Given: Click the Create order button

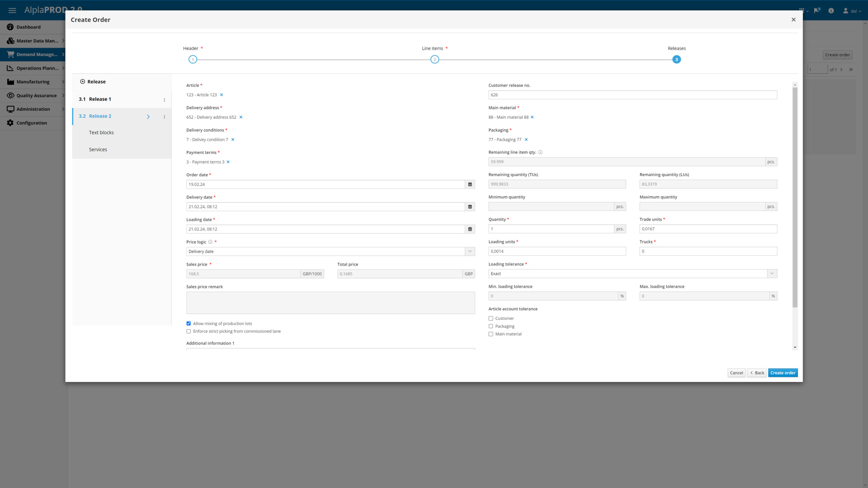Looking at the screenshot, I should coord(783,373).
